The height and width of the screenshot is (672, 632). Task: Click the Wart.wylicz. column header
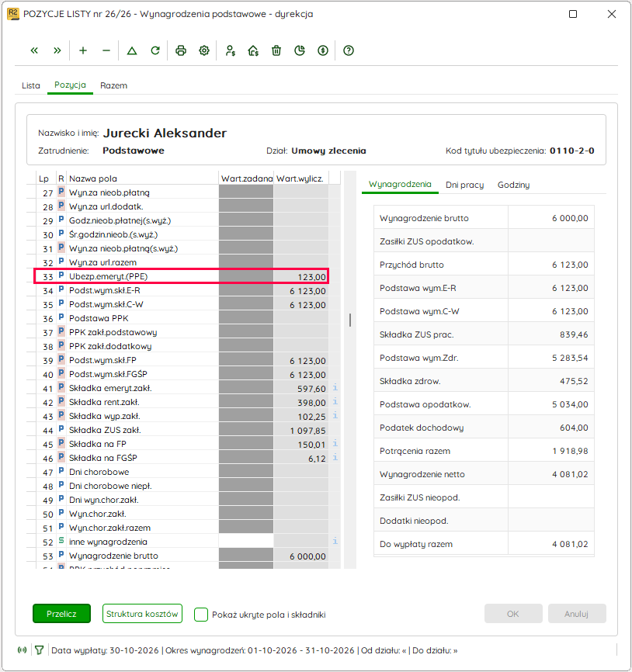point(300,178)
